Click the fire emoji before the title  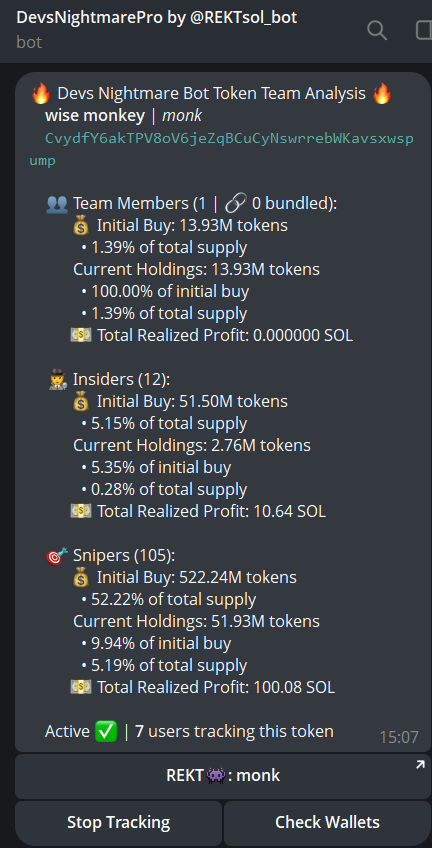[41, 94]
